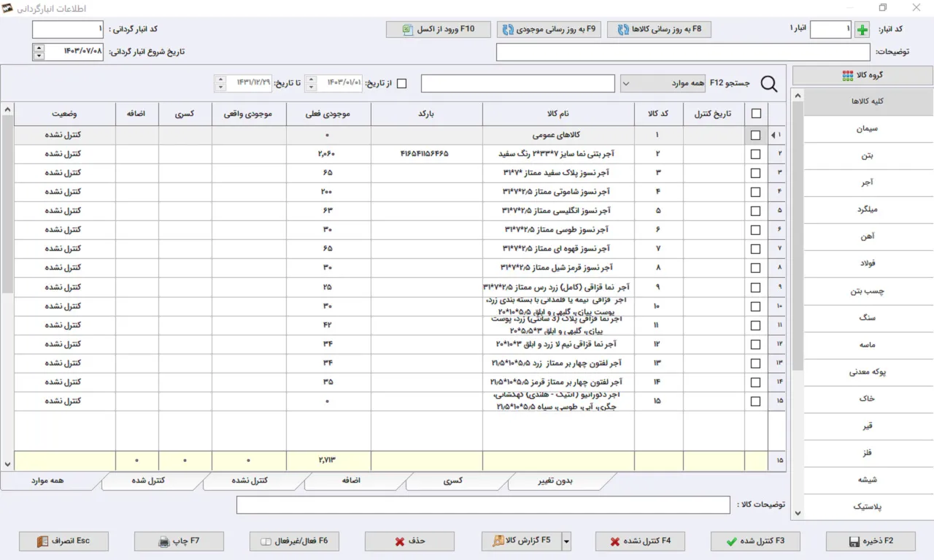Click the search text input field
The image size is (934, 560).
click(x=518, y=84)
